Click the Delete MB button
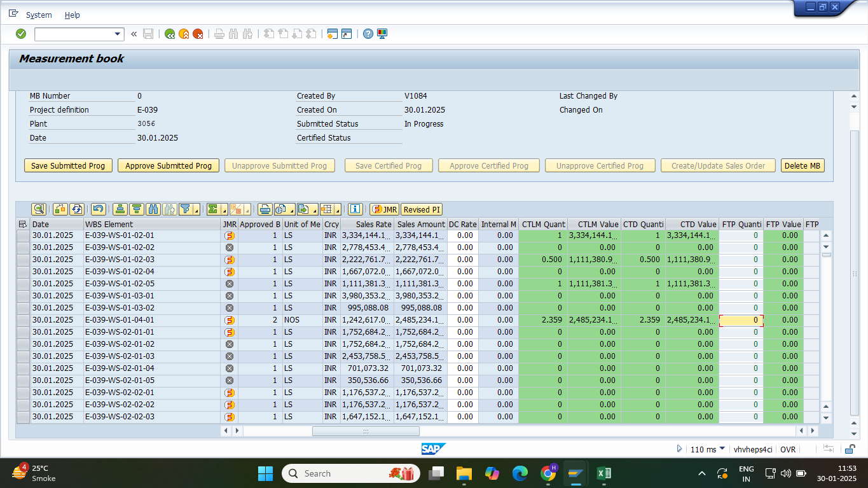Image resolution: width=868 pixels, height=488 pixels. pos(802,165)
